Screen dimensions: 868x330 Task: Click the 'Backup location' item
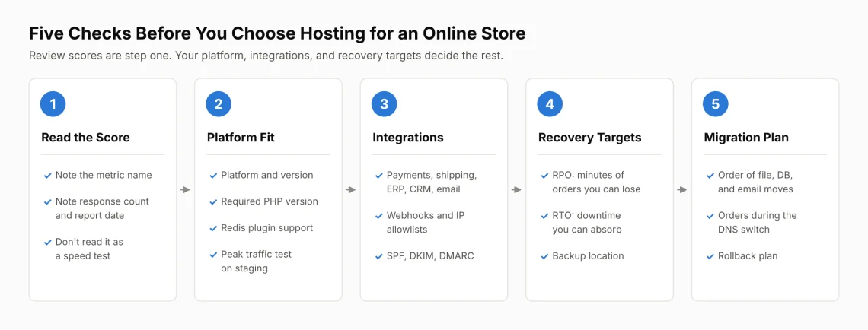click(588, 256)
